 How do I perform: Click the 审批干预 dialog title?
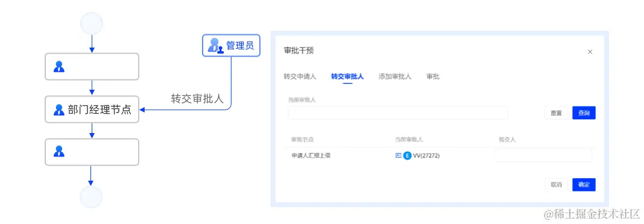(x=299, y=51)
